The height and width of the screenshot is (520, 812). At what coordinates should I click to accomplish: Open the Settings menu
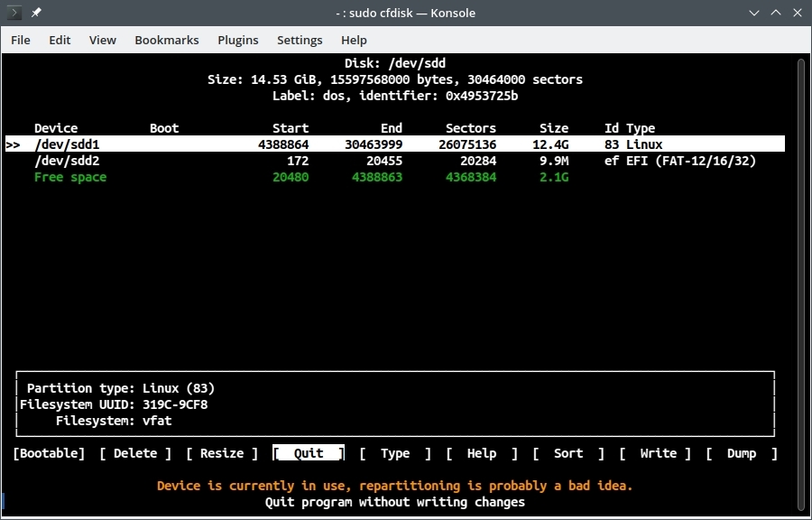(300, 40)
